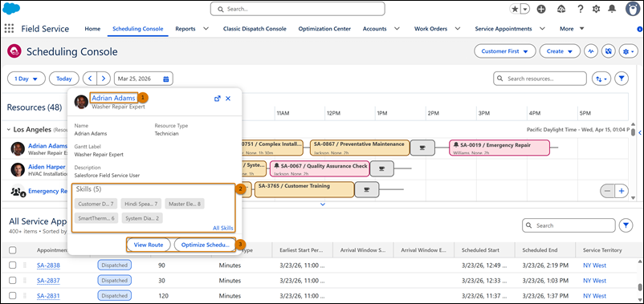Image resolution: width=644 pixels, height=304 pixels.
Task: Click the activity pulse icon button
Action: coord(592,51)
